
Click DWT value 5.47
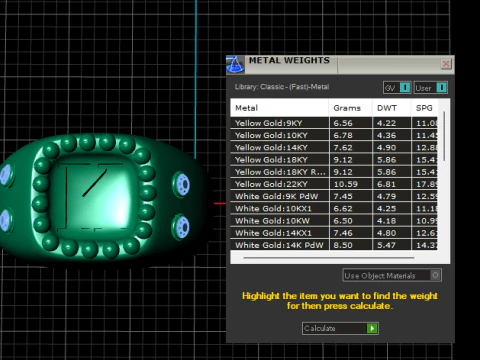pyautogui.click(x=387, y=245)
